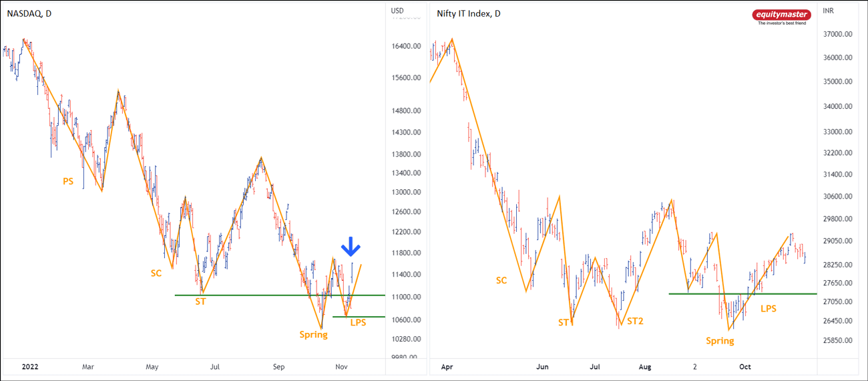
Task: Click Mar on NASDAQ time axis
Action: (x=88, y=367)
